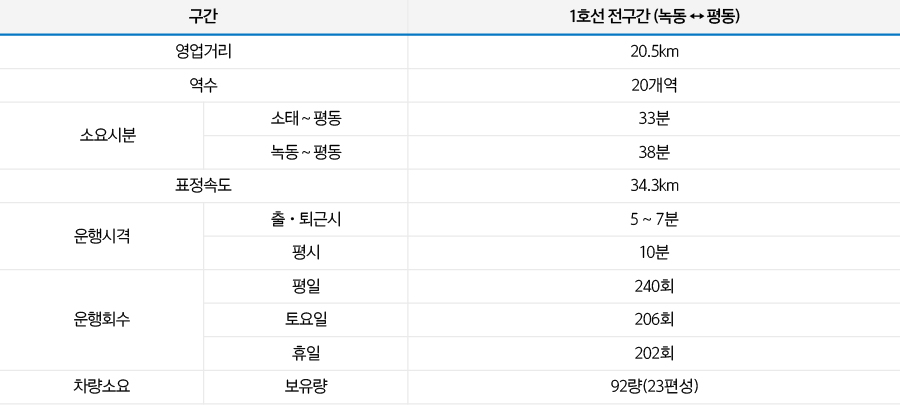
Task: Click the 구간 column header
Action: click(203, 17)
